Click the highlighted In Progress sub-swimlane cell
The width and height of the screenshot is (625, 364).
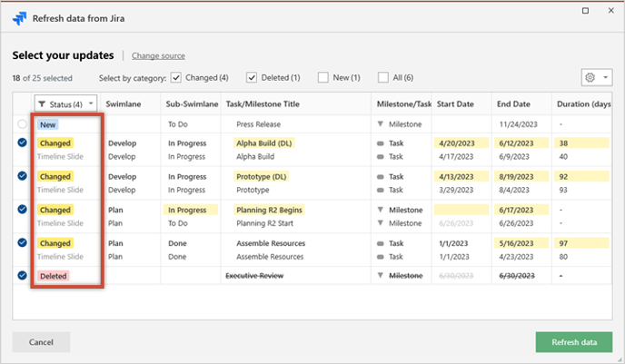(x=191, y=210)
